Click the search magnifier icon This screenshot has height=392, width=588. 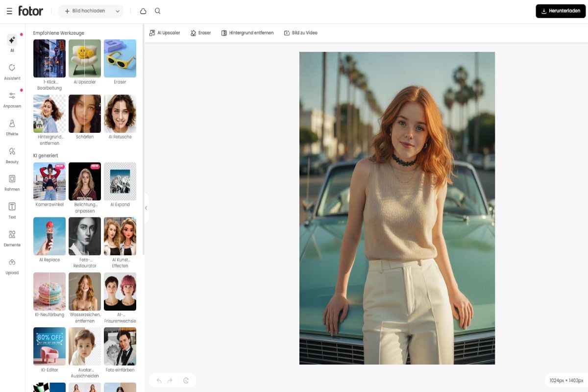click(157, 11)
